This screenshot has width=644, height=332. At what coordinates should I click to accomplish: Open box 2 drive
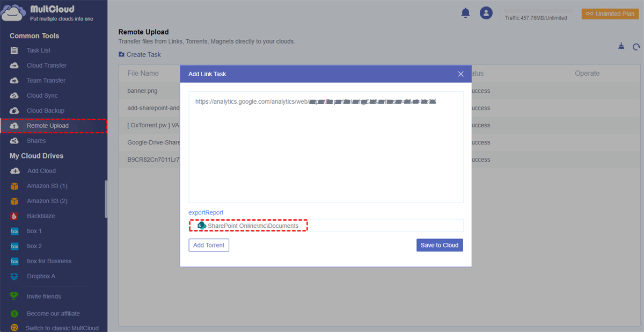tap(34, 246)
